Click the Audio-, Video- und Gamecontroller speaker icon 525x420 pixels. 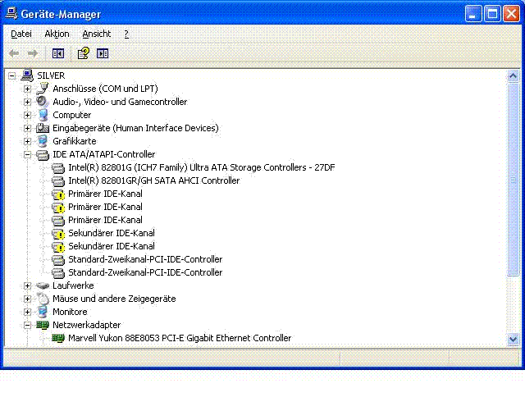(x=43, y=102)
